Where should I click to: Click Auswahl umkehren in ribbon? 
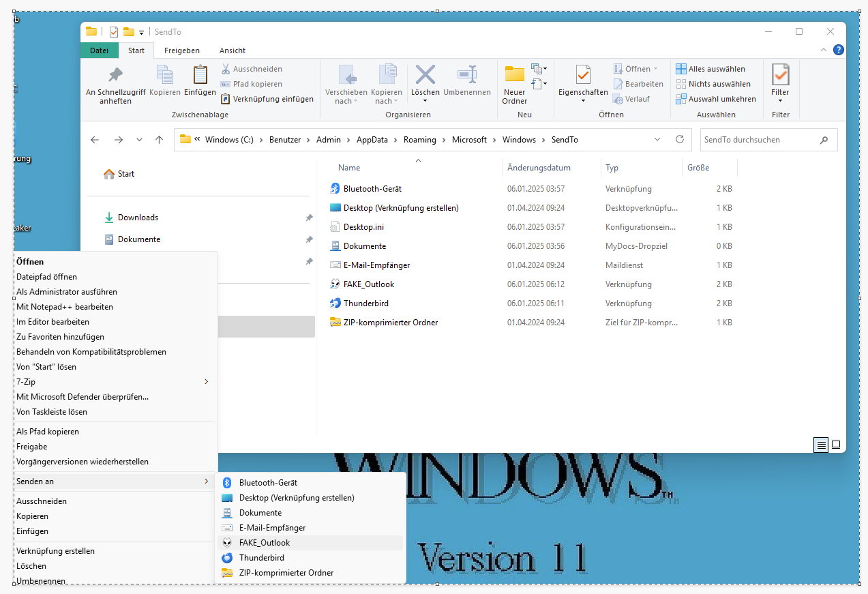716,99
